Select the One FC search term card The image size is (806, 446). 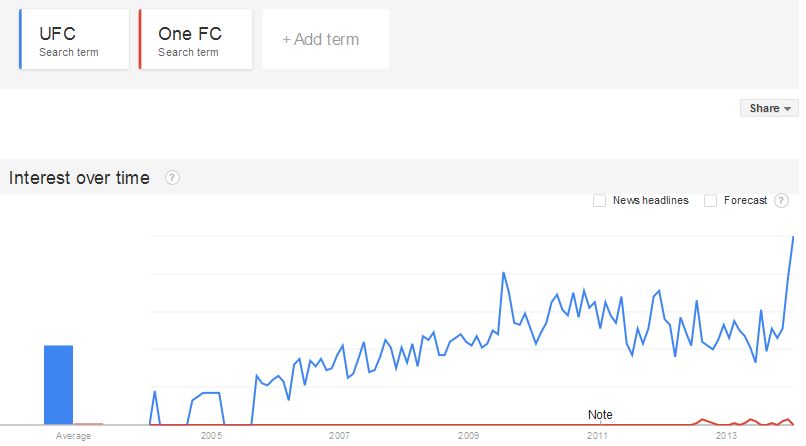coord(195,40)
